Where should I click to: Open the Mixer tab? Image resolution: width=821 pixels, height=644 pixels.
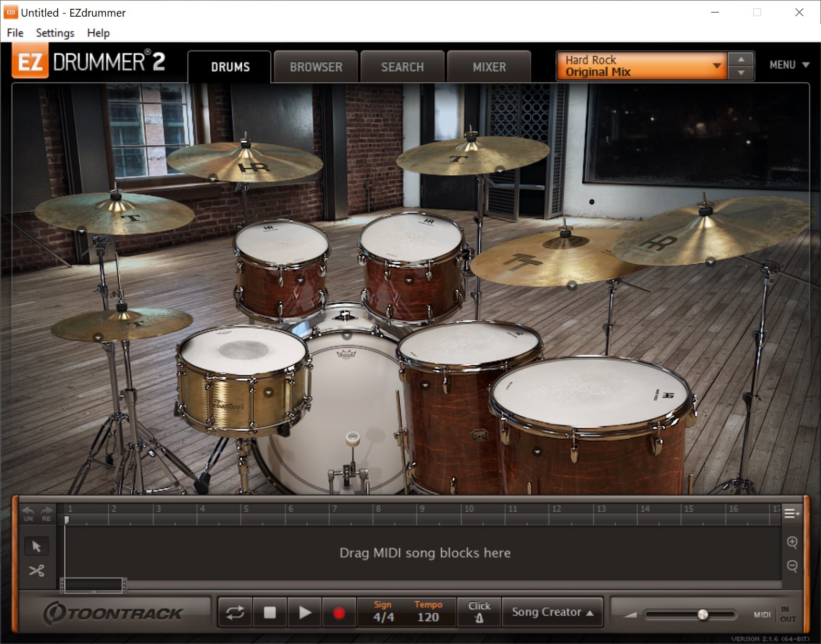click(x=489, y=67)
